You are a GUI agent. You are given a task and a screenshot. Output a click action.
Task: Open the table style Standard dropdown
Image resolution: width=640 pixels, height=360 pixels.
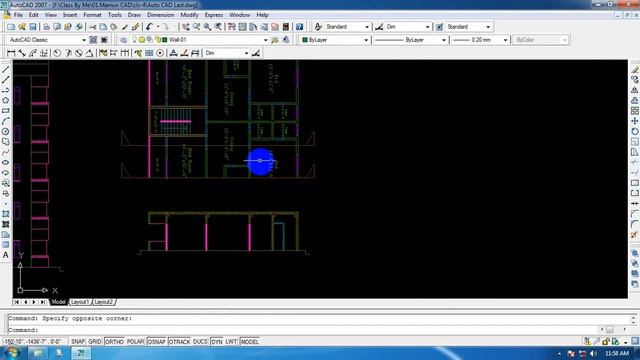point(469,27)
